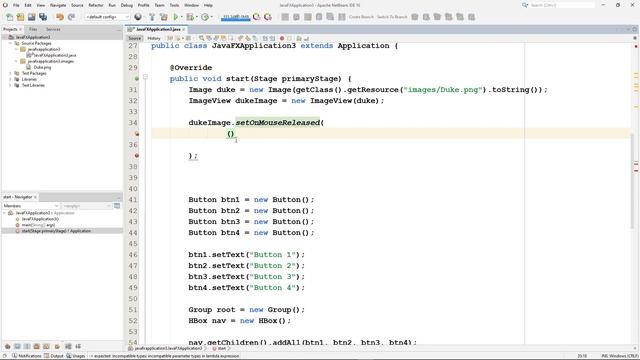This screenshot has width=640, height=360.
Task: Click the memory usage bar
Action: tap(236, 17)
